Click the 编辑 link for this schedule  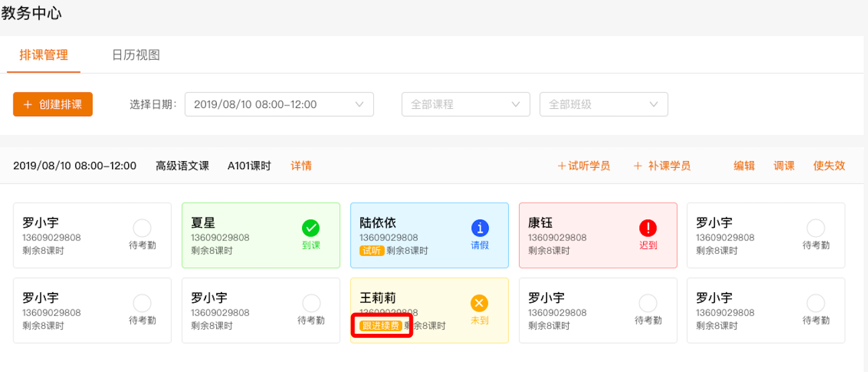[744, 166]
